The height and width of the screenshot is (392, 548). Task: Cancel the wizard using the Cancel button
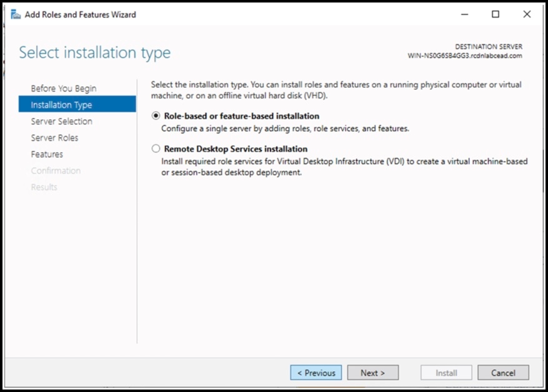503,372
